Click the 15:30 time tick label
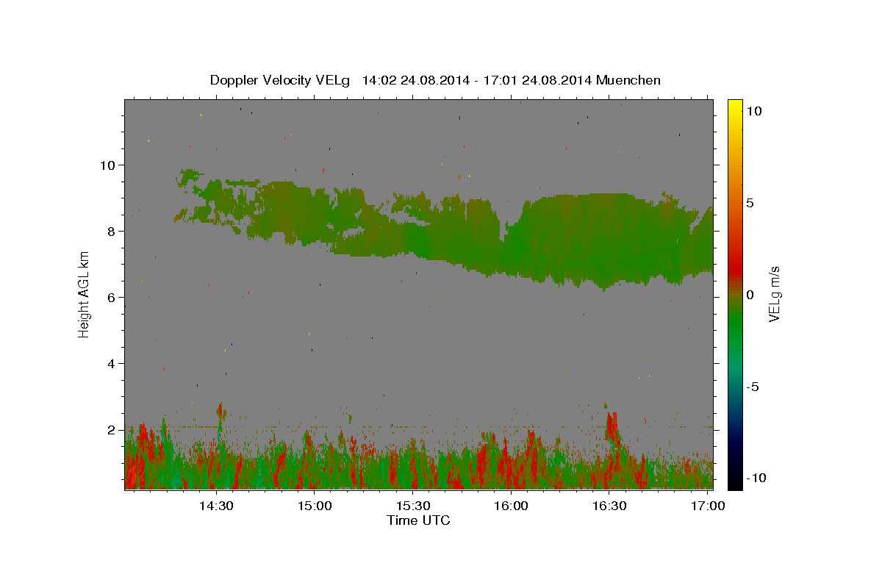This screenshot has height=588, width=882. [x=413, y=506]
